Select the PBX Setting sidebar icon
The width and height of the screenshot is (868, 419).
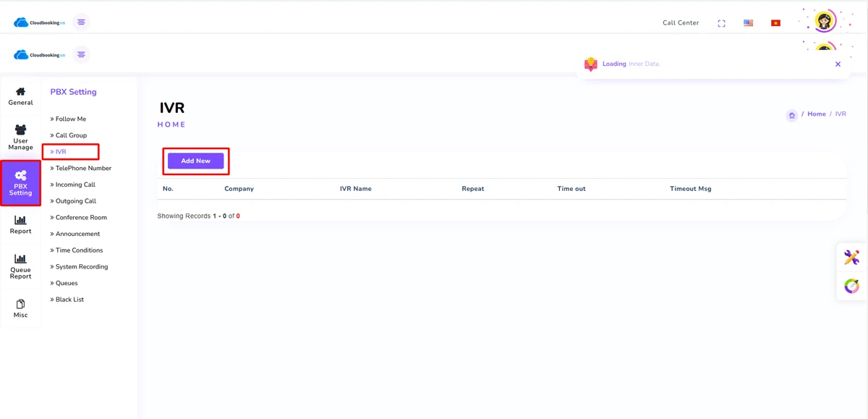20,183
